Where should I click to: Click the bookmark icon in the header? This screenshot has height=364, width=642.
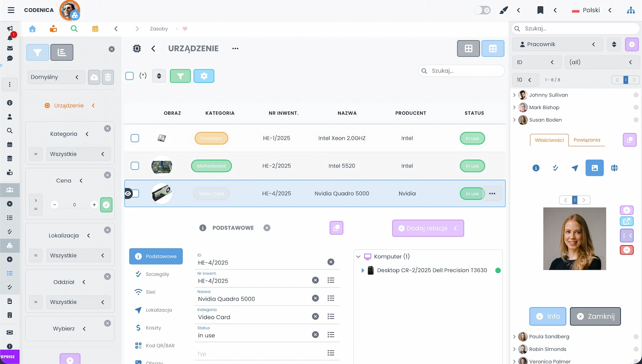[x=540, y=10]
